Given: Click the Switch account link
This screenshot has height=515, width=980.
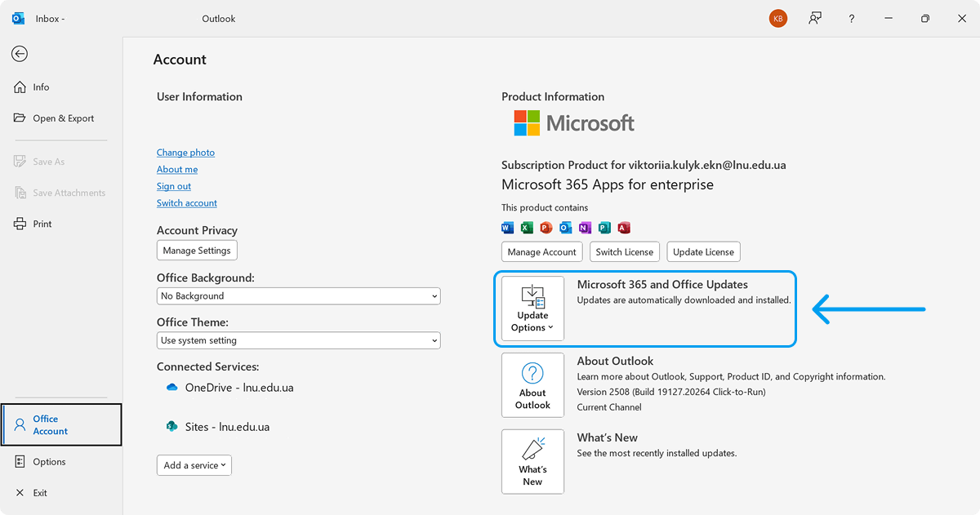Looking at the screenshot, I should tap(187, 203).
